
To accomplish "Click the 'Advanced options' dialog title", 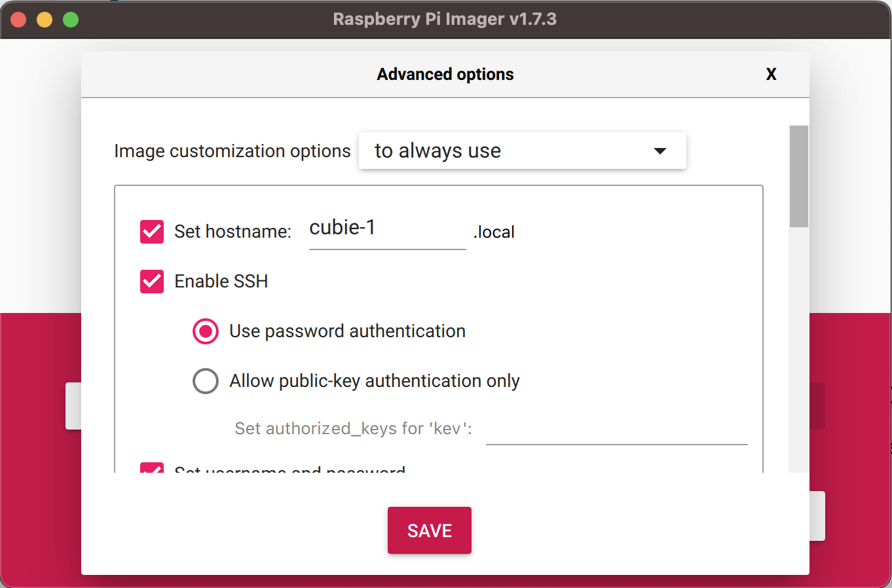I will point(445,74).
